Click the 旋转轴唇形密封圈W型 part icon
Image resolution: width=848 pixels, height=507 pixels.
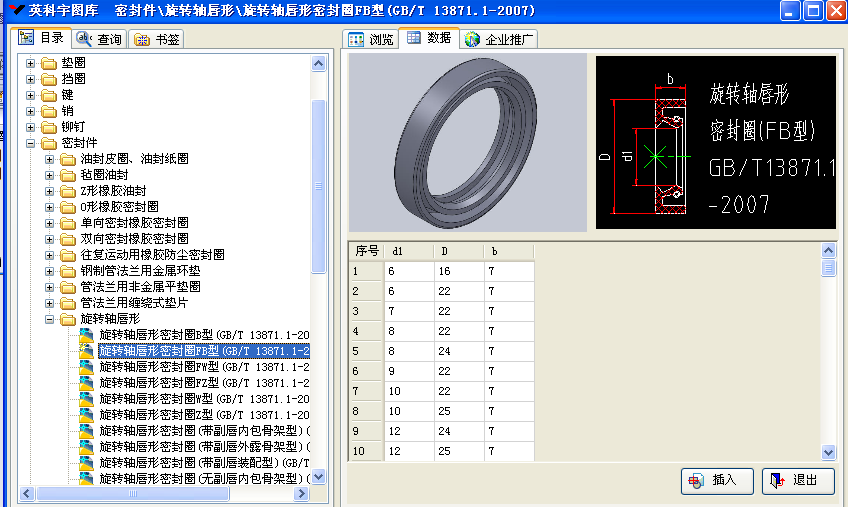pyautogui.click(x=87, y=399)
